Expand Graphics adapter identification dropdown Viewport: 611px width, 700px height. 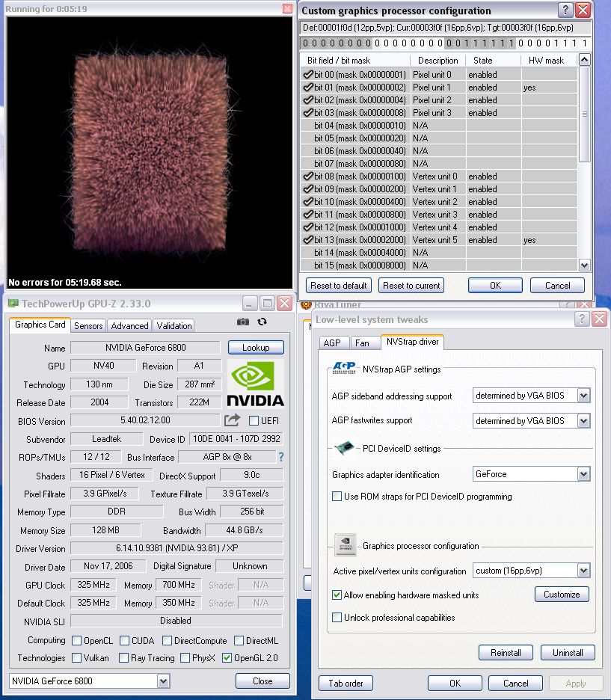[583, 474]
